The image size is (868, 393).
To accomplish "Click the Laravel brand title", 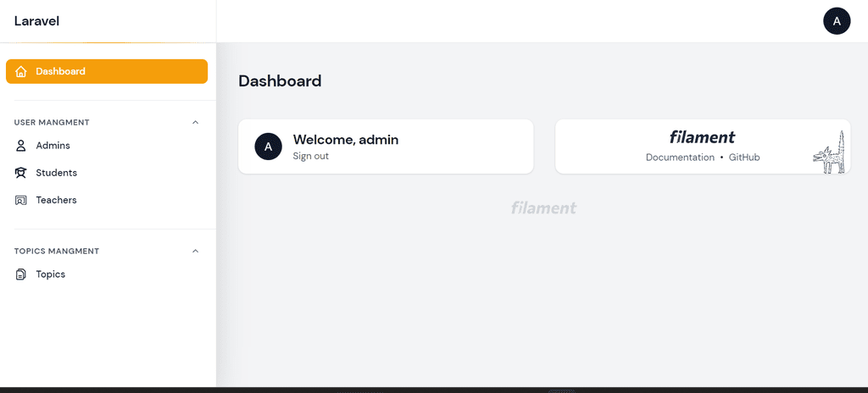I will (36, 21).
